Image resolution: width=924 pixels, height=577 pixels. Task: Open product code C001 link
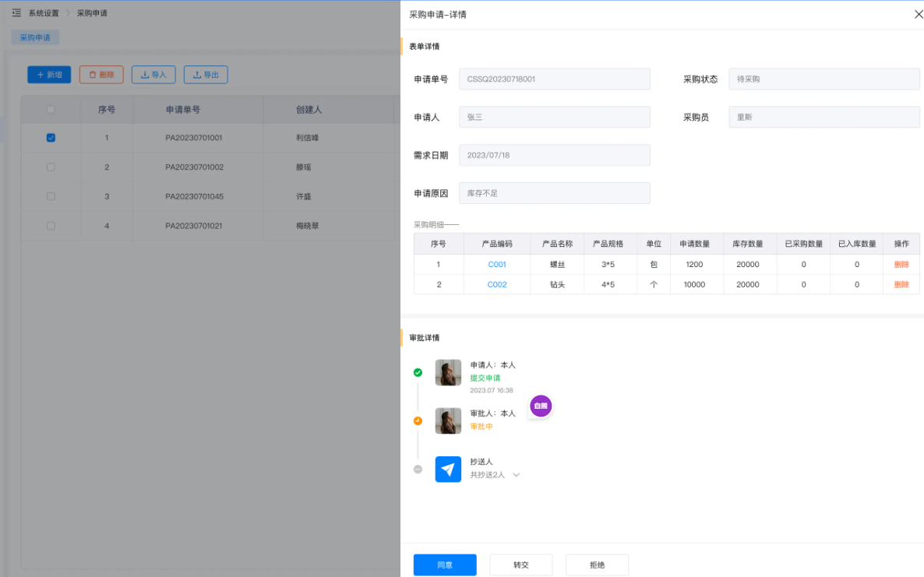click(497, 264)
